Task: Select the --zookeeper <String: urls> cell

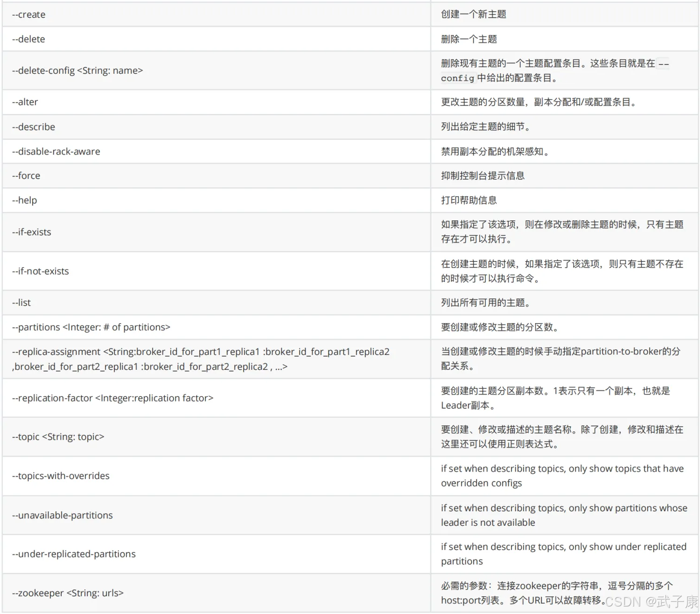Action: point(217,593)
